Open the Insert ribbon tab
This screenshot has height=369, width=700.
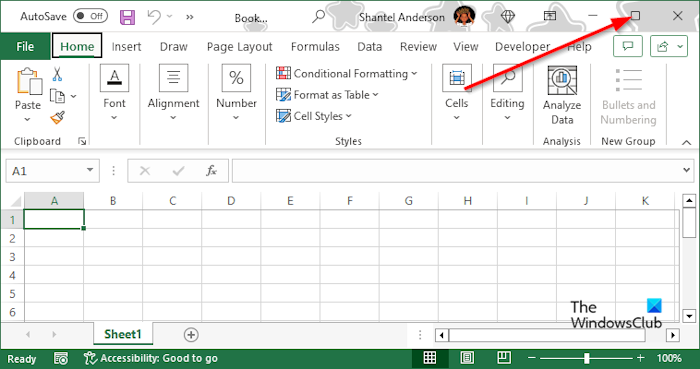(x=126, y=46)
